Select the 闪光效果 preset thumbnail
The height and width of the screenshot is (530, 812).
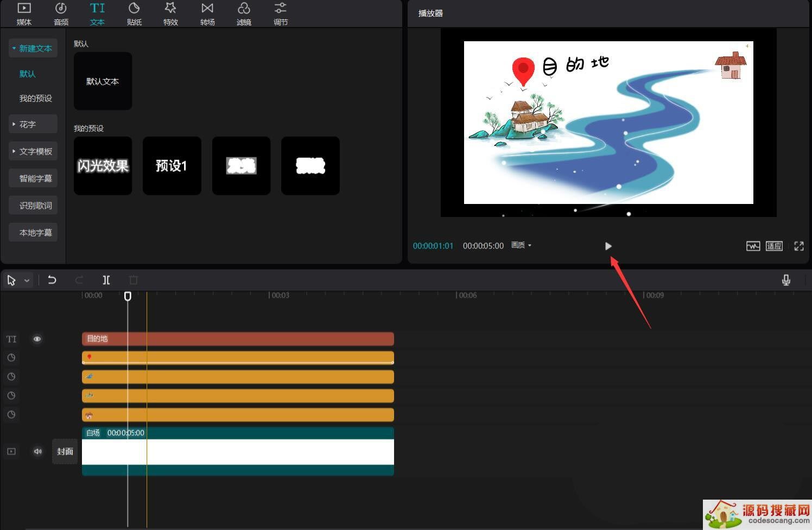click(x=103, y=165)
